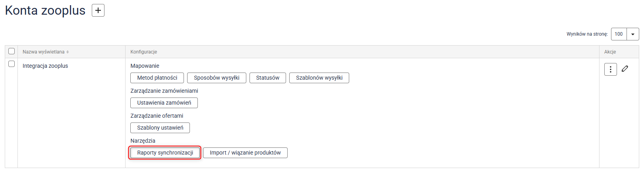Click the results-per-page field showing 100
This screenshot has height=172, width=644.
(x=619, y=34)
